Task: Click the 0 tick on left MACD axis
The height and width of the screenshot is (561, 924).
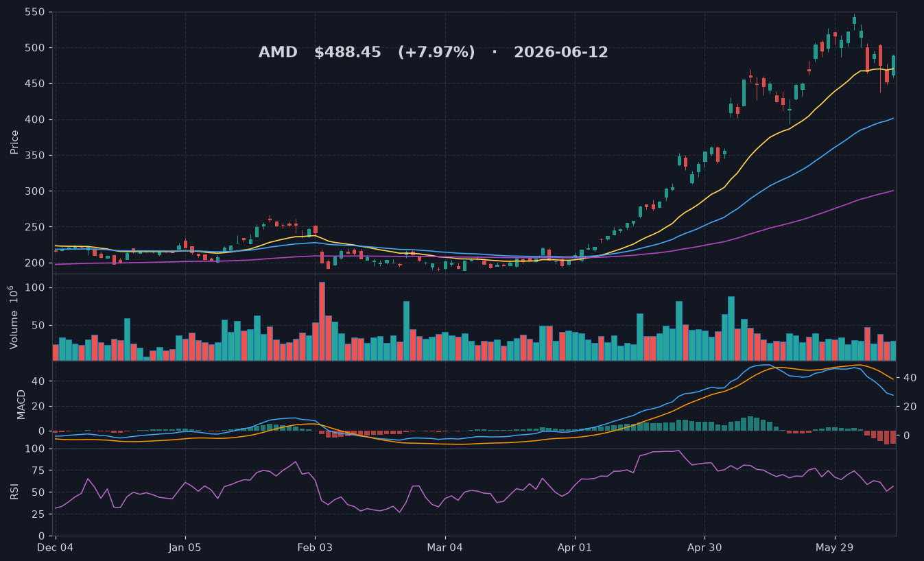Action: (42, 431)
